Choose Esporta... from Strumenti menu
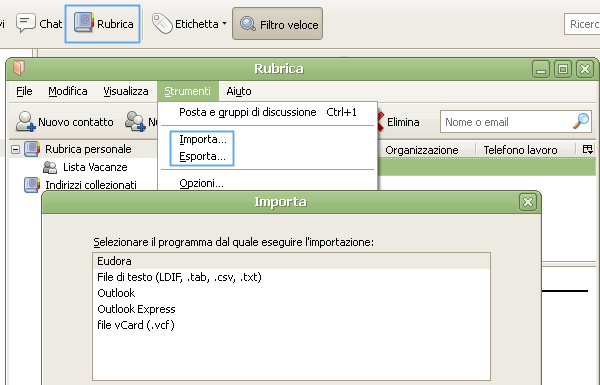 click(x=202, y=157)
